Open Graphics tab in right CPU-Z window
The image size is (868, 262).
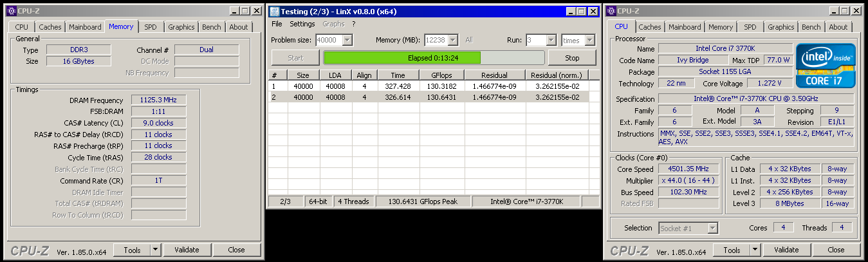coord(781,27)
